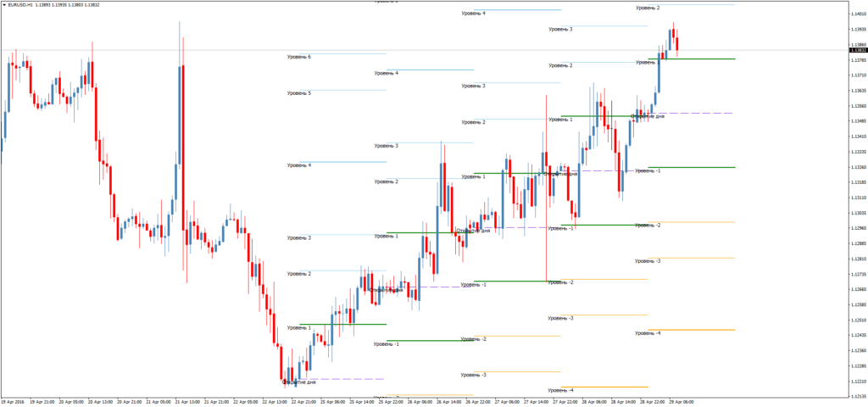Click price axis value 1.13485
868x407 pixels.
(x=859, y=120)
